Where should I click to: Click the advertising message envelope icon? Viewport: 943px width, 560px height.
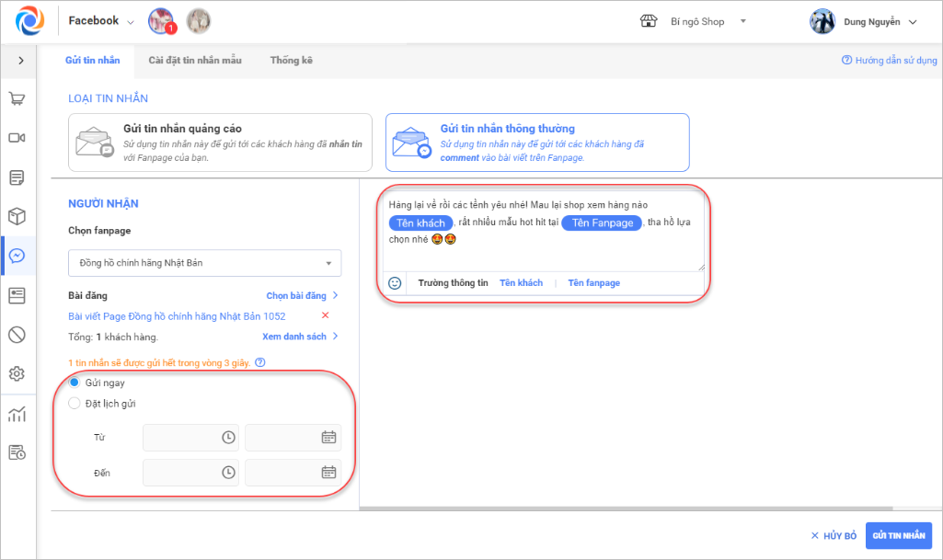pyautogui.click(x=95, y=143)
